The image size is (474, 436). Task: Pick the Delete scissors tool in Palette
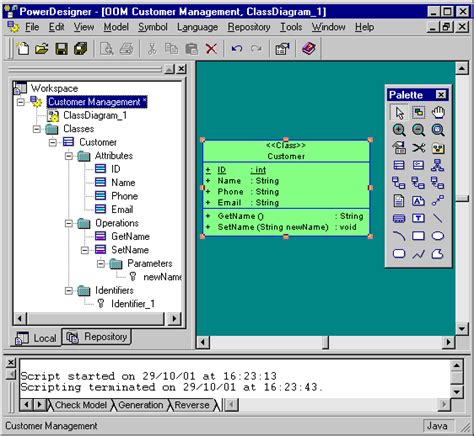pos(418,148)
